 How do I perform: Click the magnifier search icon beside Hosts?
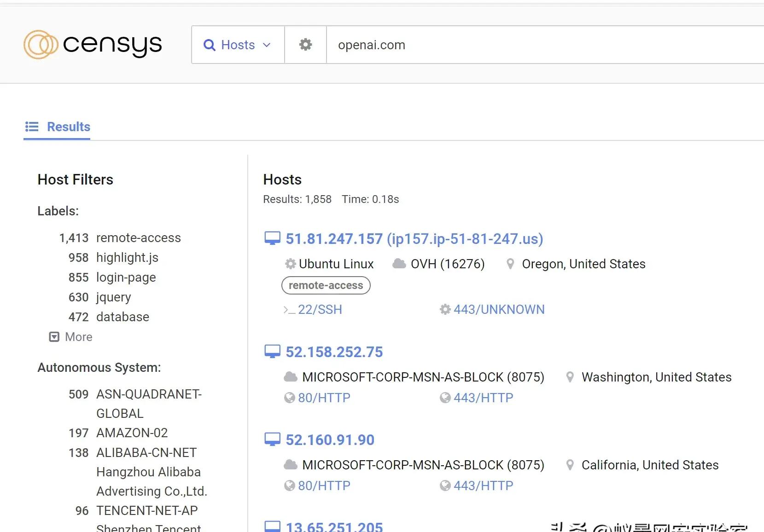210,45
